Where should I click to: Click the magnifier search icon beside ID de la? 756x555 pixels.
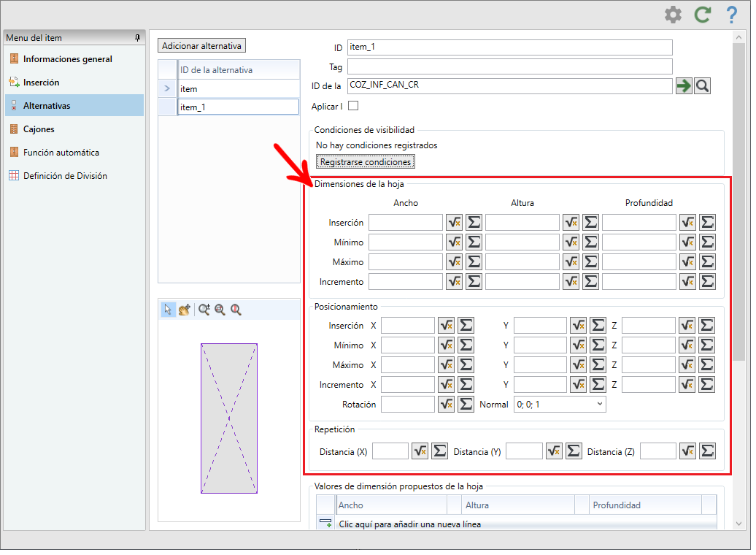pyautogui.click(x=702, y=86)
